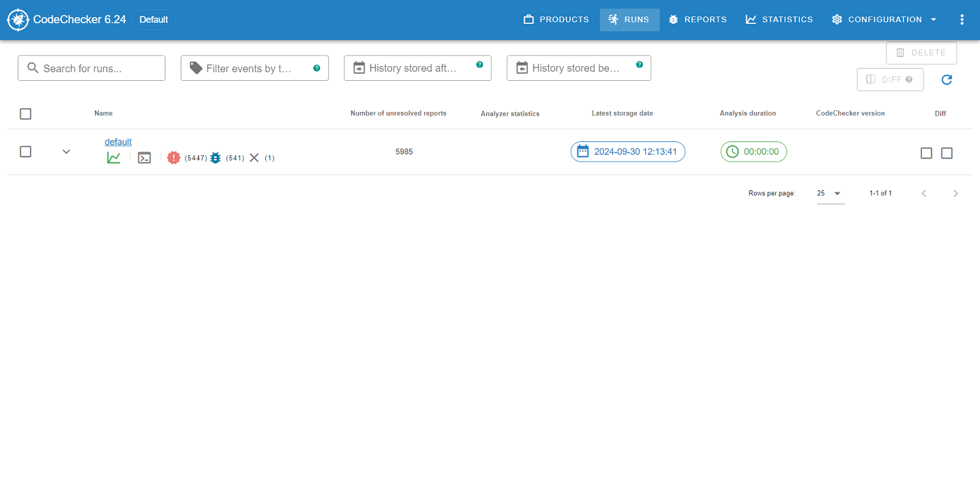Viewport: 980px width, 477px height.
Task: Open the vertical three-dot menu
Action: [962, 20]
